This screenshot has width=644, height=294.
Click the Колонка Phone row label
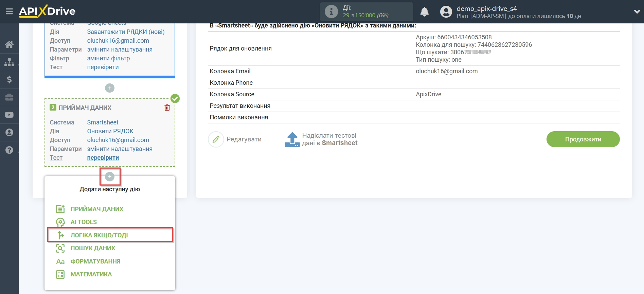231,83
